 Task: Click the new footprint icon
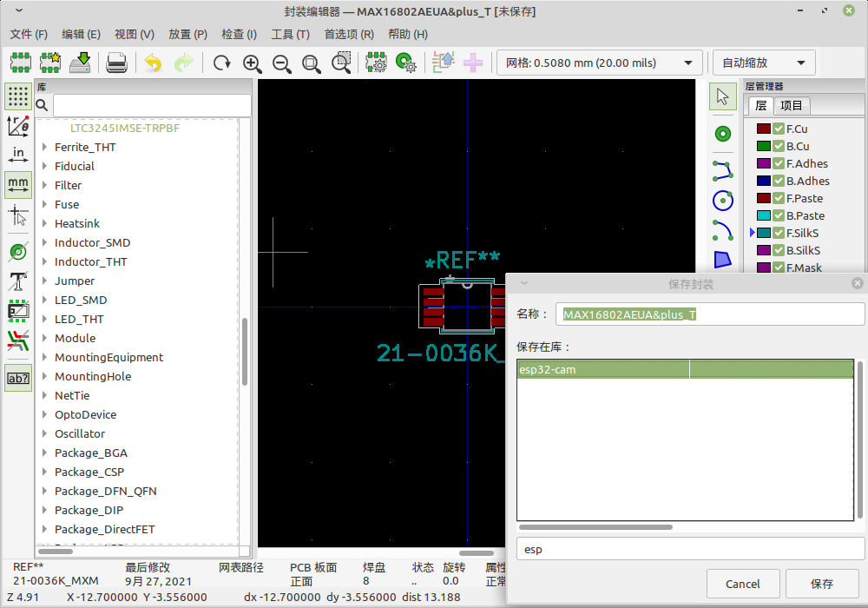(x=21, y=63)
